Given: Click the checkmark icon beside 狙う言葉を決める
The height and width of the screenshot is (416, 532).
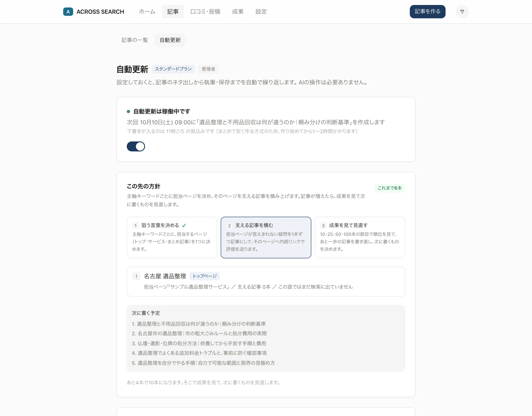Looking at the screenshot, I should point(184,225).
